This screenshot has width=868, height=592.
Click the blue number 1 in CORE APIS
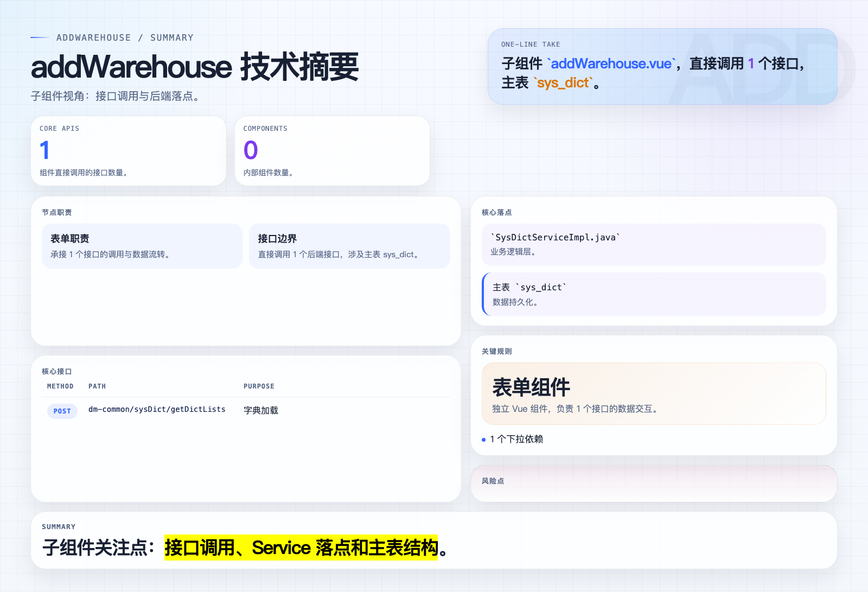[x=44, y=150]
